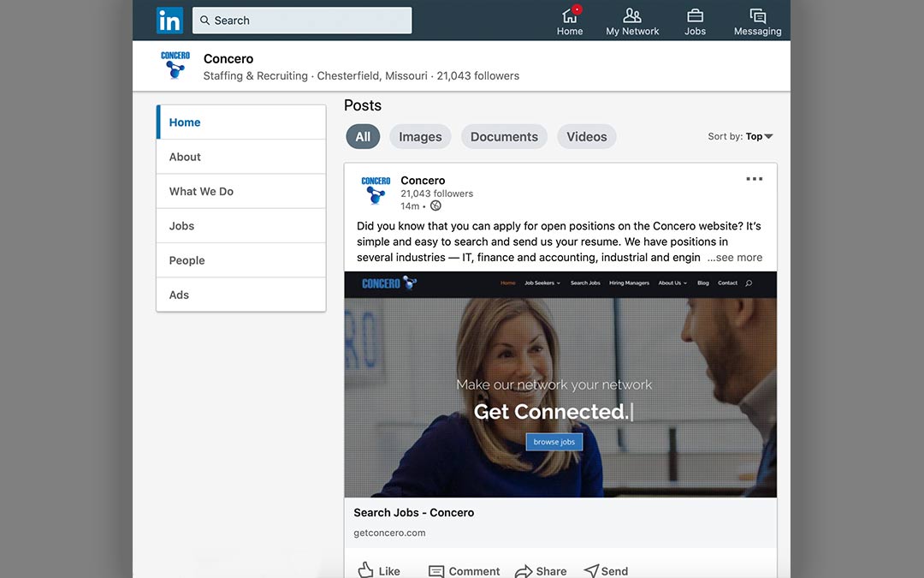Screen dimensions: 924x578
Task: Share the Concero post
Action: 541,570
